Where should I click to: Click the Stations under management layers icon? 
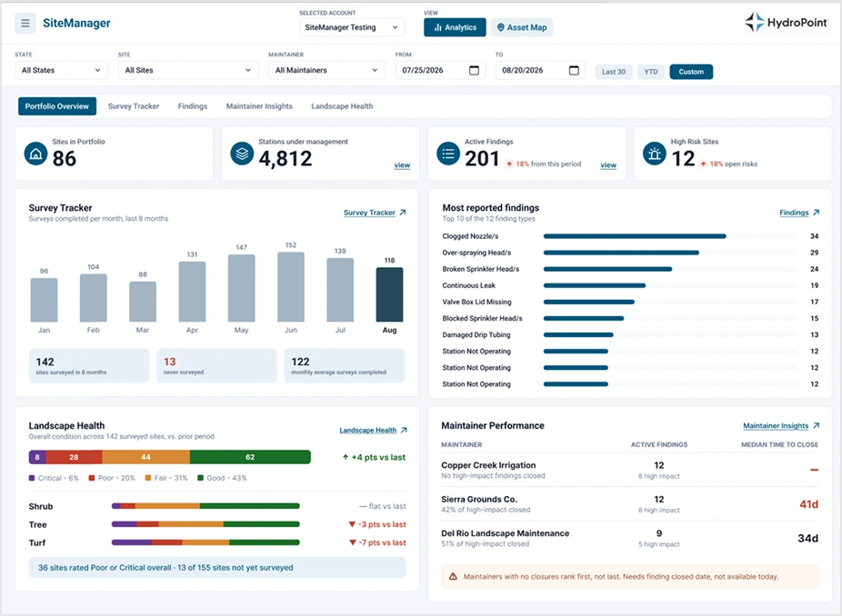coord(242,154)
